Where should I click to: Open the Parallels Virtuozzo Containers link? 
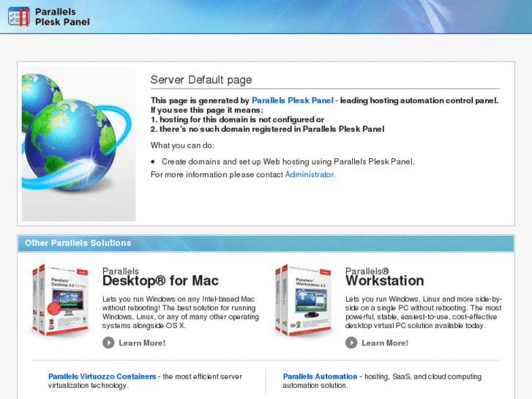(102, 376)
